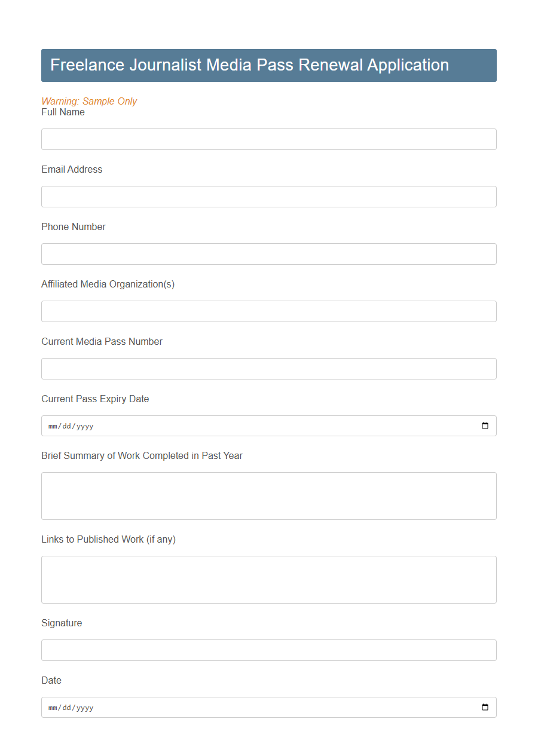Click the Affiliated Media Organization(s) text box
The height and width of the screenshot is (756, 538).
click(x=268, y=311)
